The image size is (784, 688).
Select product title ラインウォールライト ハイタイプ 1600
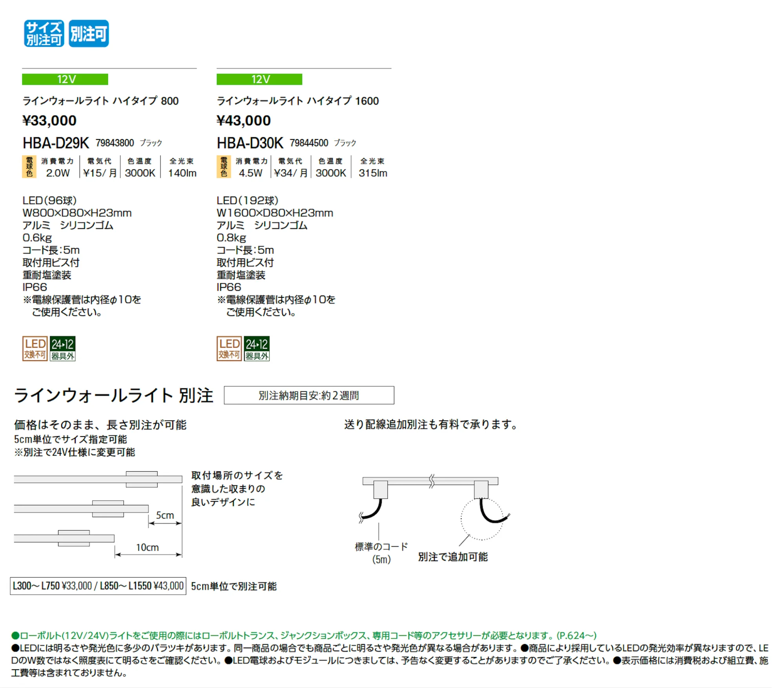(298, 101)
